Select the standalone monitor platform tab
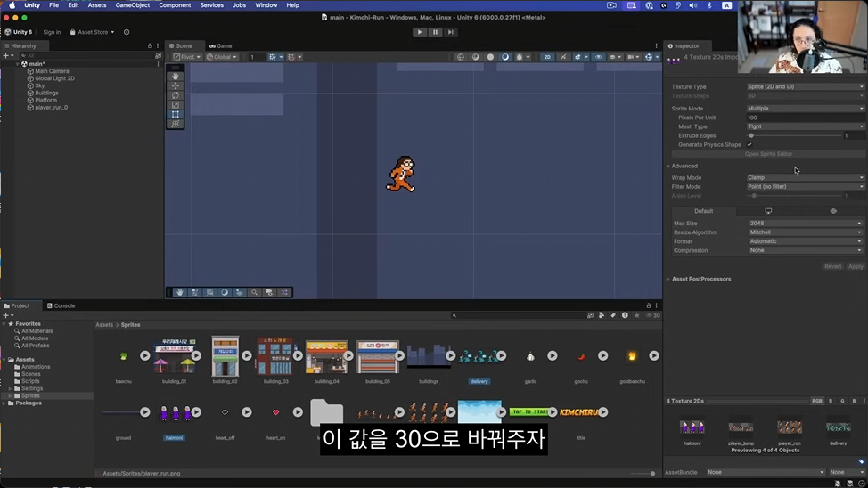The height and width of the screenshot is (488, 868). click(x=768, y=211)
